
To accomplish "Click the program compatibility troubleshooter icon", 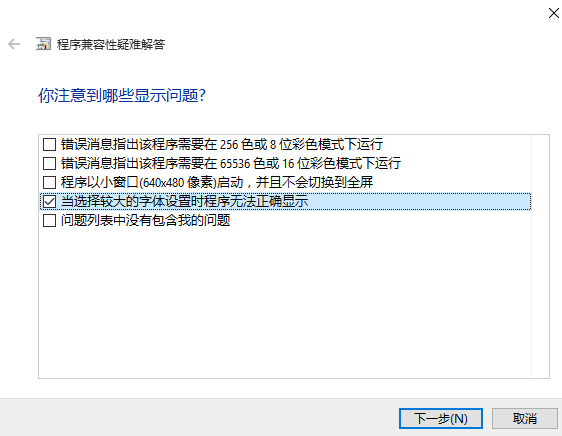I will 43,44.
